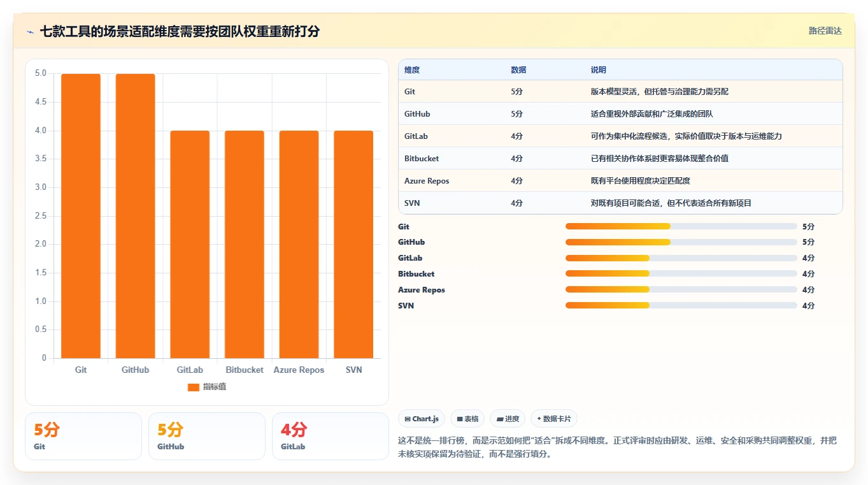The width and height of the screenshot is (868, 485).
Task: Click the SVN progress bar
Action: point(681,305)
